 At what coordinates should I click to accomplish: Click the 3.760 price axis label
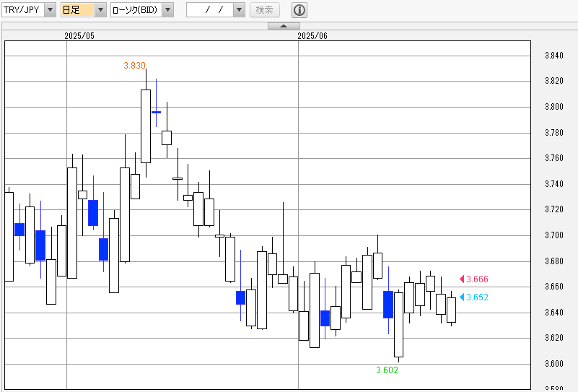(554, 158)
